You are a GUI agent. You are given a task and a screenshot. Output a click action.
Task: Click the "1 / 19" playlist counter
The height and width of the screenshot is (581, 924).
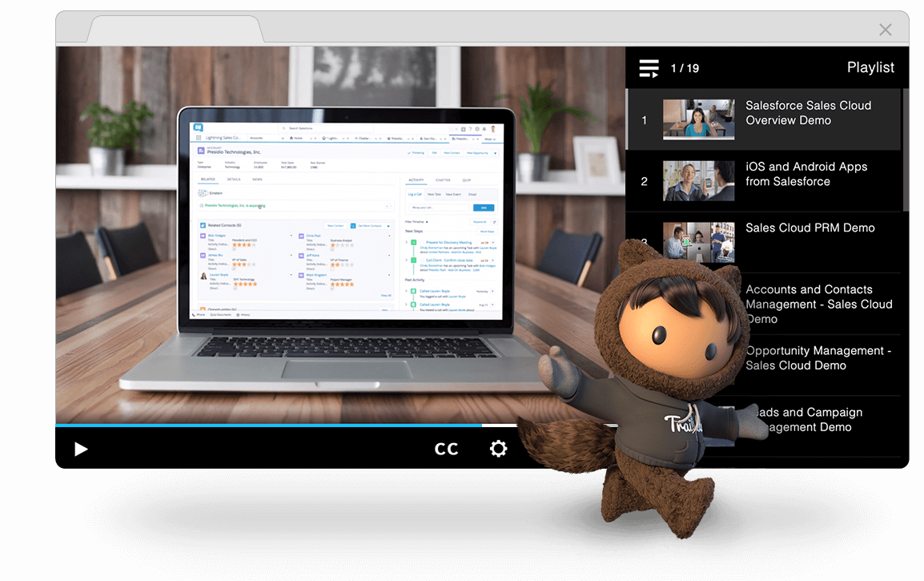[685, 68]
